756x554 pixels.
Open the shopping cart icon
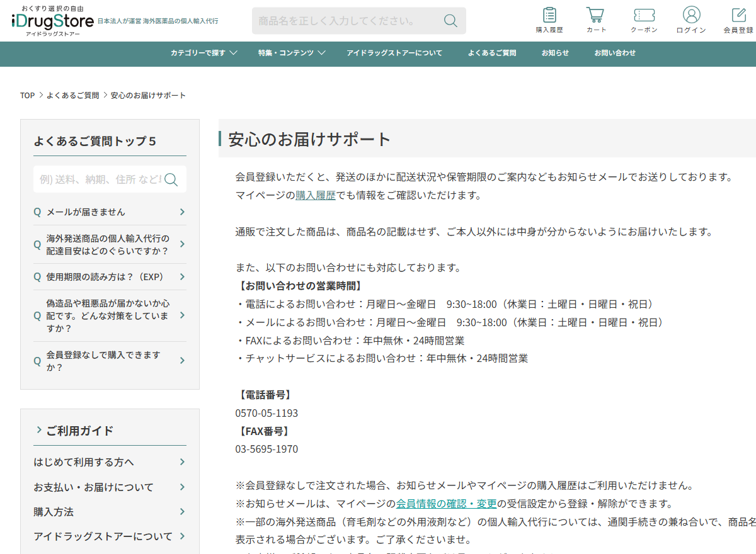[x=595, y=15]
